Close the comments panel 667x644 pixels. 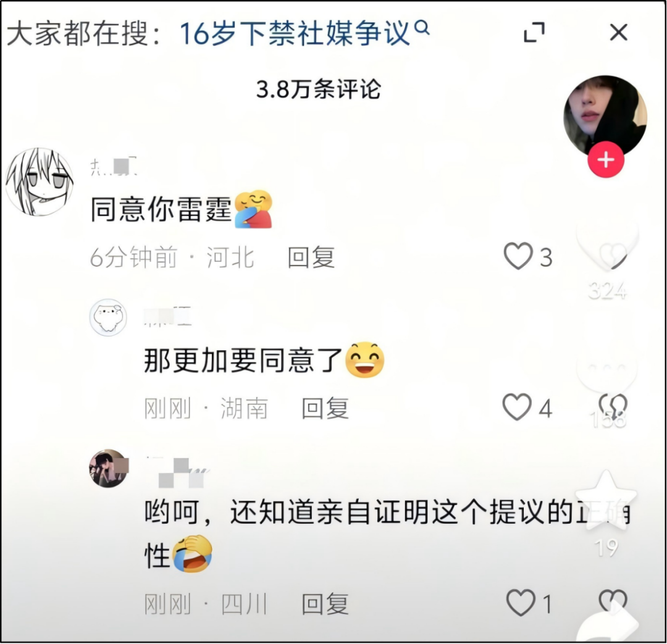click(618, 32)
